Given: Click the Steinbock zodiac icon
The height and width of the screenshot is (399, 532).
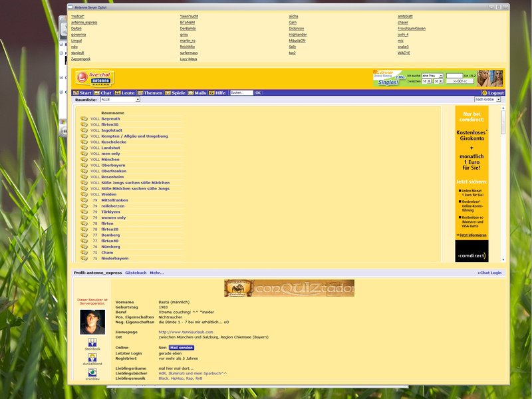Looking at the screenshot, I should pos(92,340).
